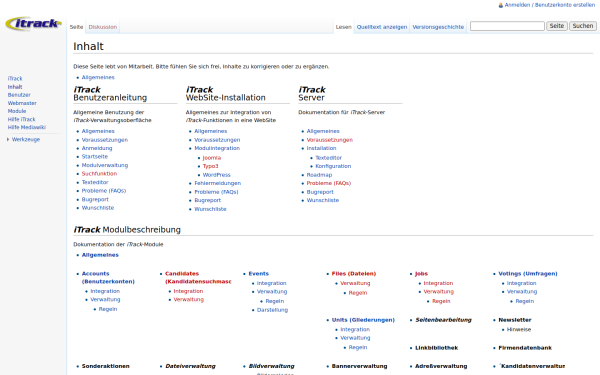This screenshot has height=375, width=600.
Task: Open the Events module link
Action: click(x=259, y=274)
